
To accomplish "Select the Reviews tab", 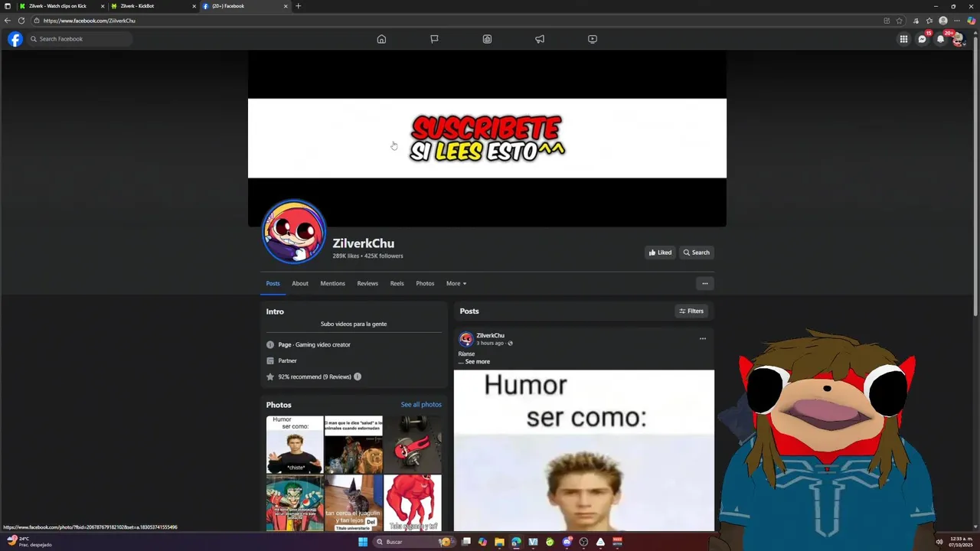I will [x=367, y=283].
